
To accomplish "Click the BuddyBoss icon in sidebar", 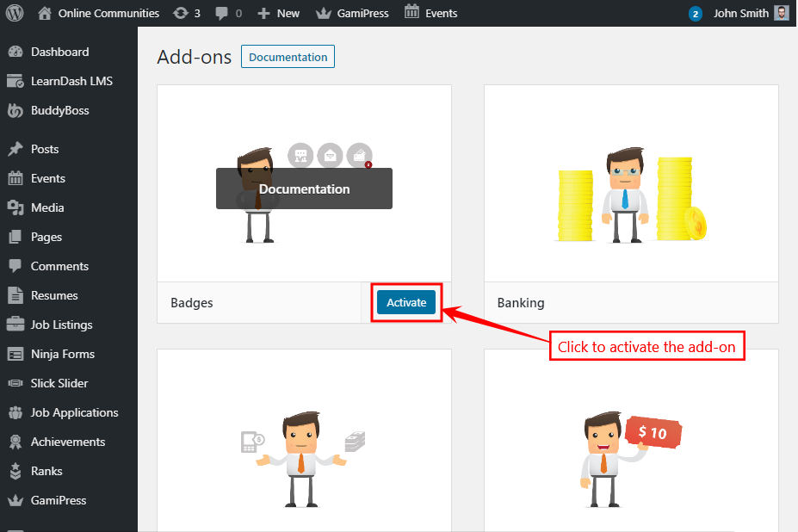I will tap(15, 110).
